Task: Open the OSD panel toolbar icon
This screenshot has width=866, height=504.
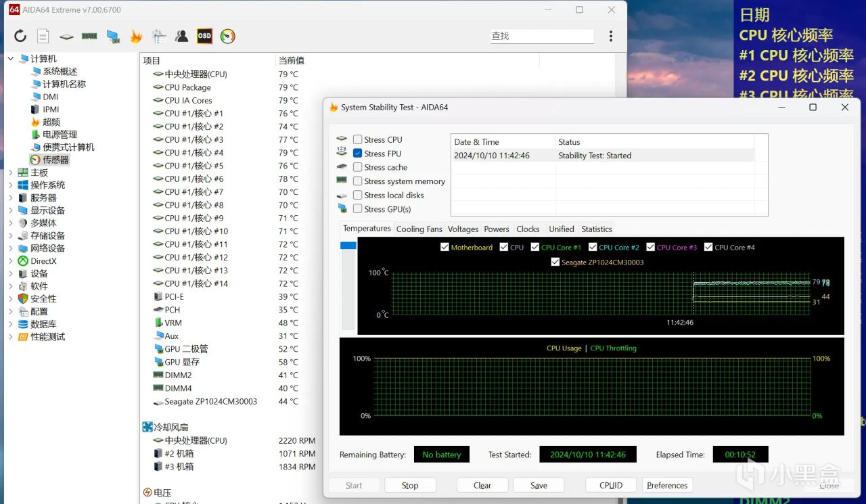Action: 204,37
